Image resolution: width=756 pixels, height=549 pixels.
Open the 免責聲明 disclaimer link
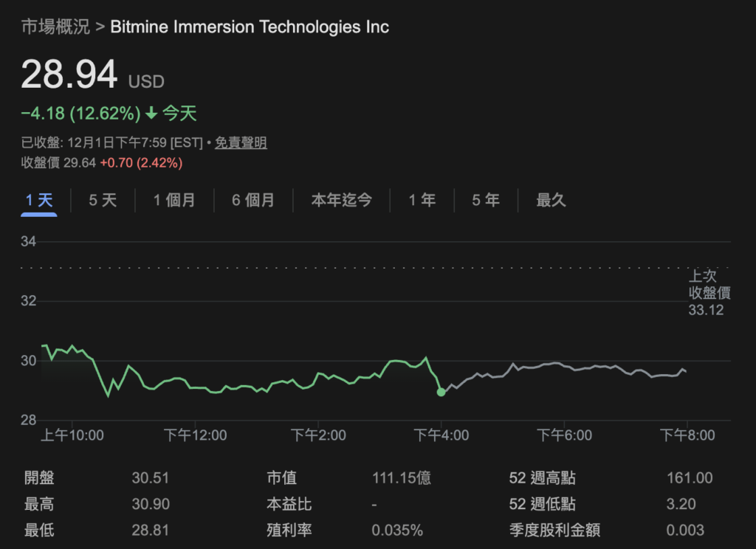click(x=241, y=143)
